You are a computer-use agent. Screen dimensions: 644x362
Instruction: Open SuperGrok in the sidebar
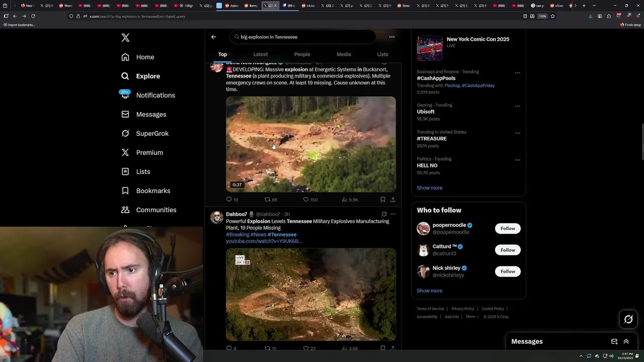[145, 133]
